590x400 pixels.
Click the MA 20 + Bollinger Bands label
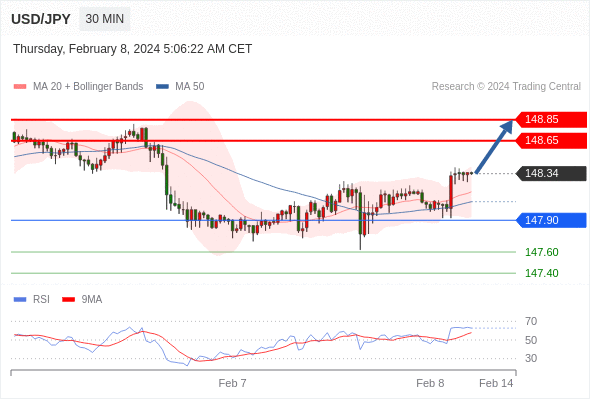[x=88, y=87]
